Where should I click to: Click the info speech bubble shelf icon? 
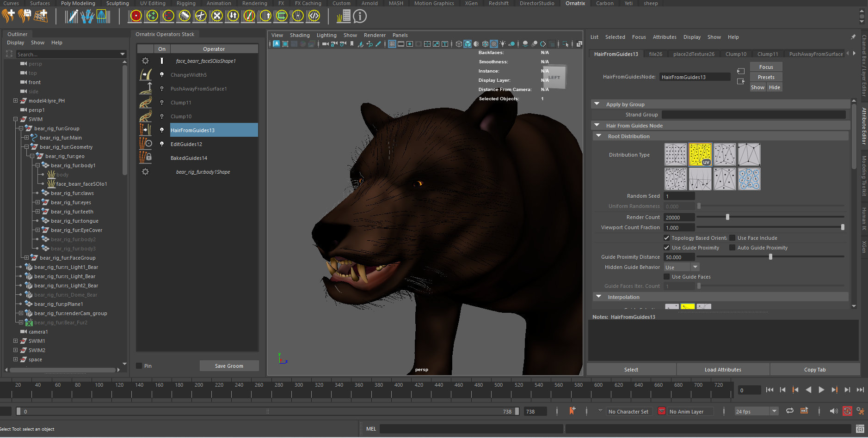(x=360, y=17)
